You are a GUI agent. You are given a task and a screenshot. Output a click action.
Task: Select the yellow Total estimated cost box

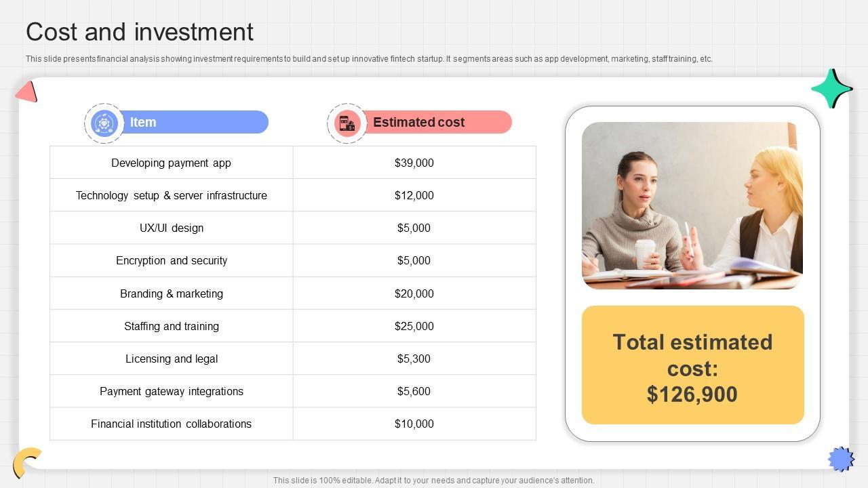pyautogui.click(x=692, y=365)
